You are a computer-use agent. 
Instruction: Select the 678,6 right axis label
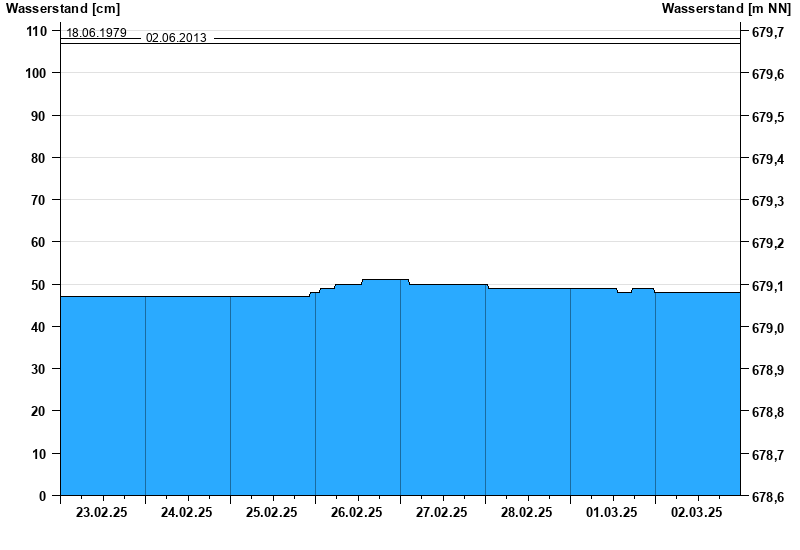tap(767, 497)
